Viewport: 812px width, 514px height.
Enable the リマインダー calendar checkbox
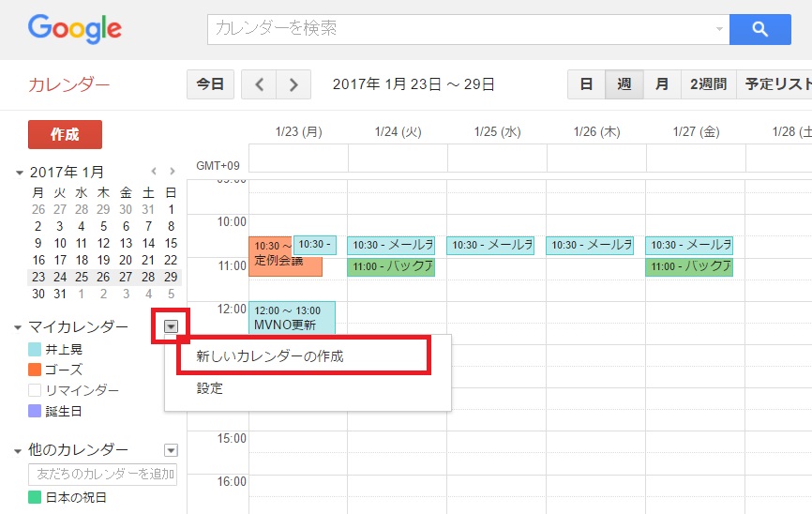pos(35,390)
